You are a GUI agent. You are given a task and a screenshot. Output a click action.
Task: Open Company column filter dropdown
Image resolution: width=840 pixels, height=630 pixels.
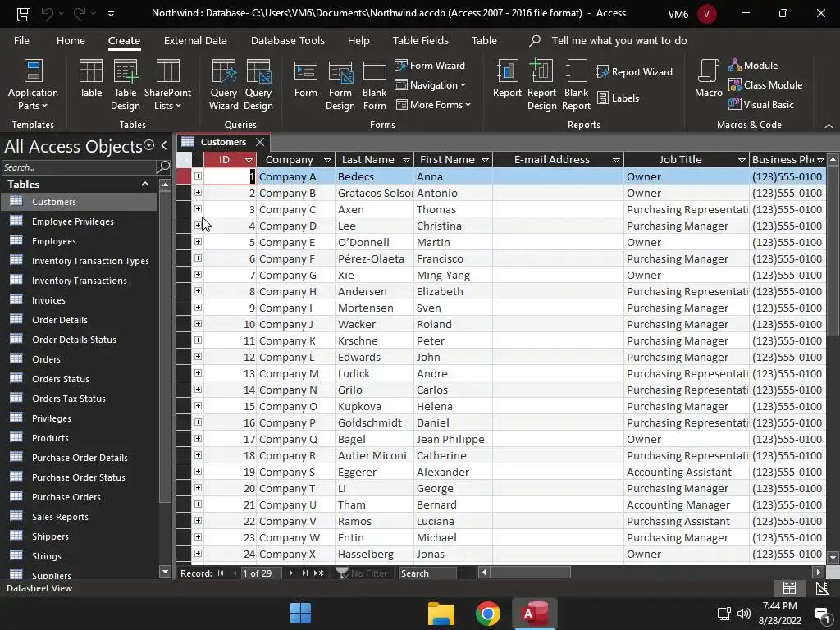pos(327,160)
